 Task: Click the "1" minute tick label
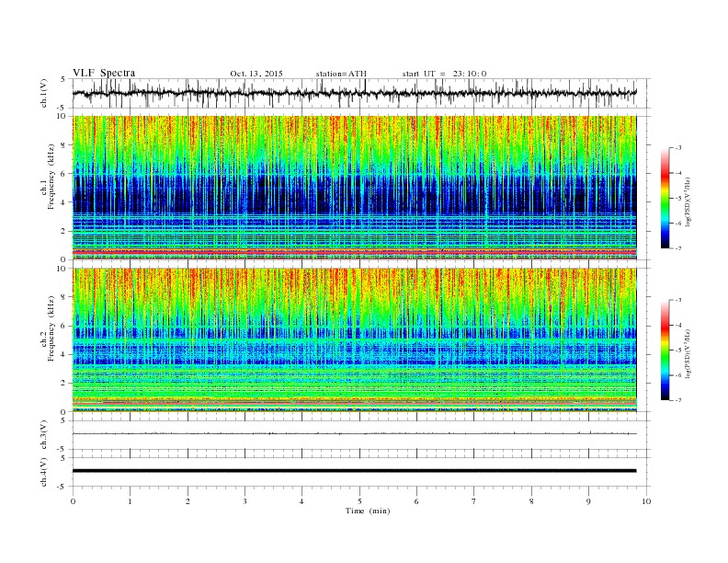pos(130,501)
